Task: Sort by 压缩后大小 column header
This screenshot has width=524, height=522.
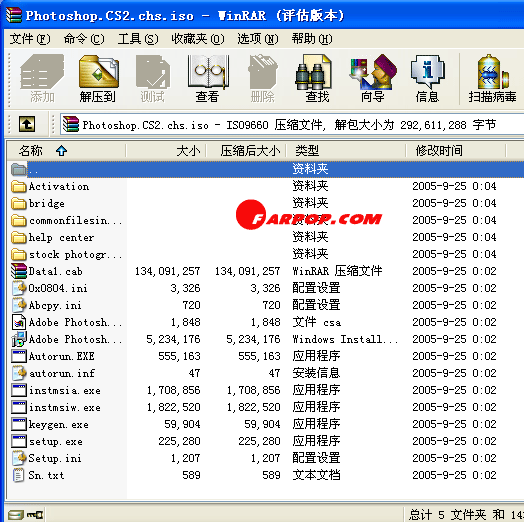Action: (x=246, y=151)
